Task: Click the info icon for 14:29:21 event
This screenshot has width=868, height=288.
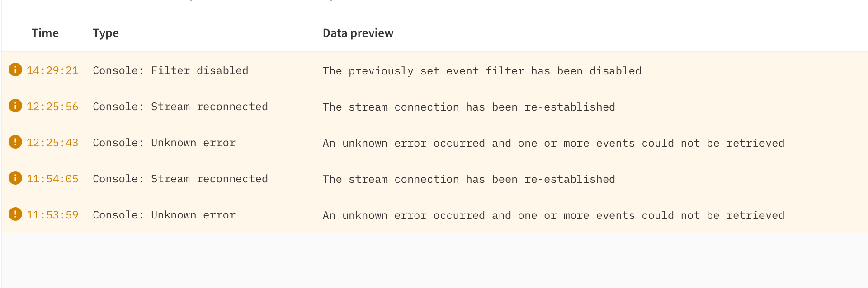Action: (15, 70)
